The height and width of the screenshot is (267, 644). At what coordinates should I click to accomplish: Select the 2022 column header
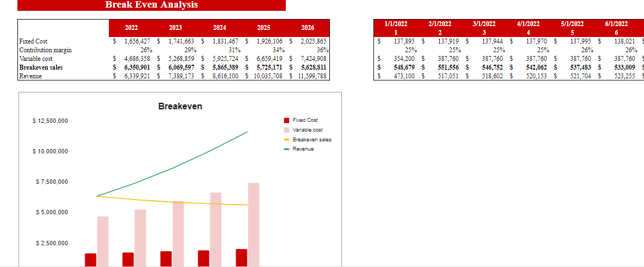pyautogui.click(x=131, y=28)
